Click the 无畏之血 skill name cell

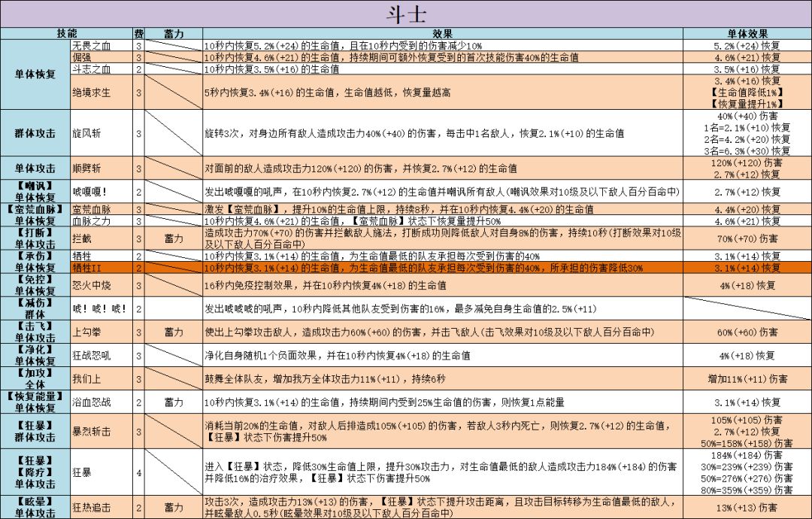101,46
